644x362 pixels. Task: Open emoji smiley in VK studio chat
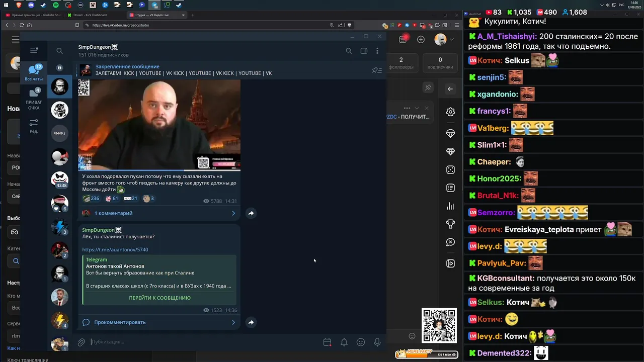click(x=412, y=336)
